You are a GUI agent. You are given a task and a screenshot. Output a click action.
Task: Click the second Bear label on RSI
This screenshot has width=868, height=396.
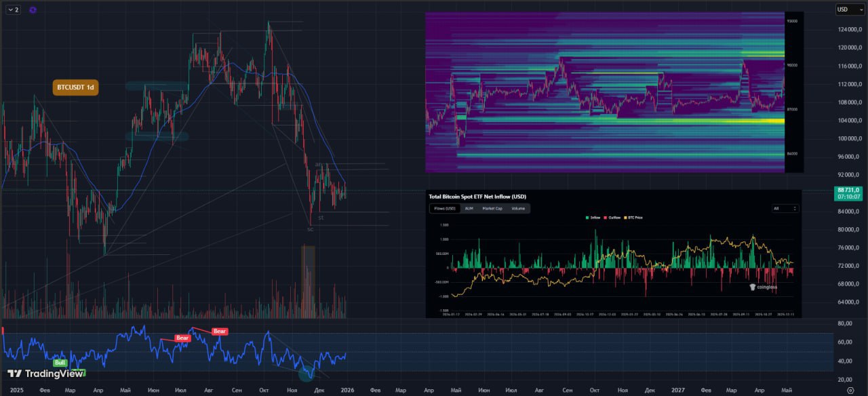click(x=220, y=332)
